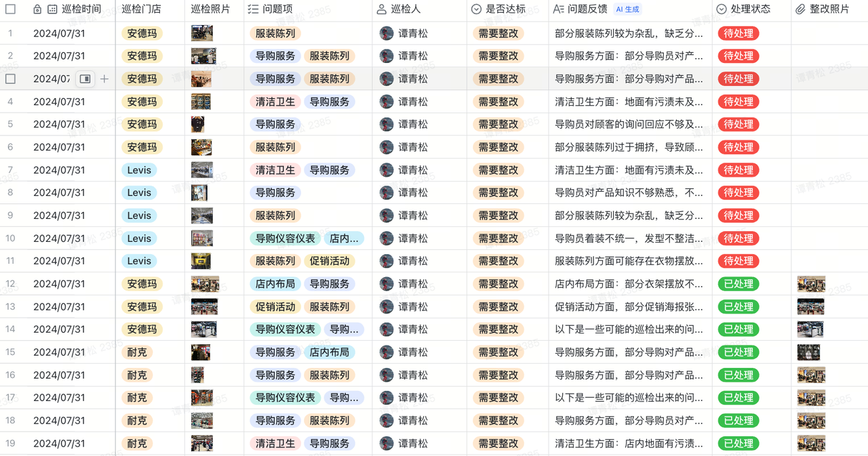This screenshot has height=456, width=868.
Task: Select the 巡检照片 column header
Action: point(210,9)
